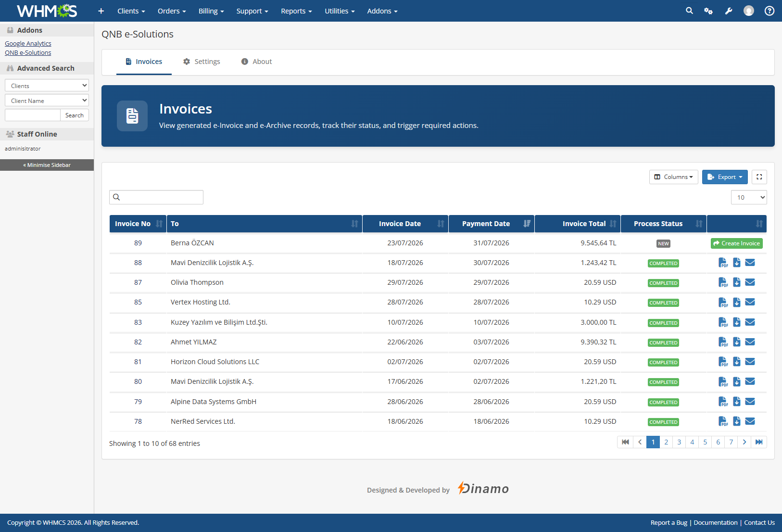782x532 pixels.
Task: Open the Utilities menu
Action: coord(340,11)
